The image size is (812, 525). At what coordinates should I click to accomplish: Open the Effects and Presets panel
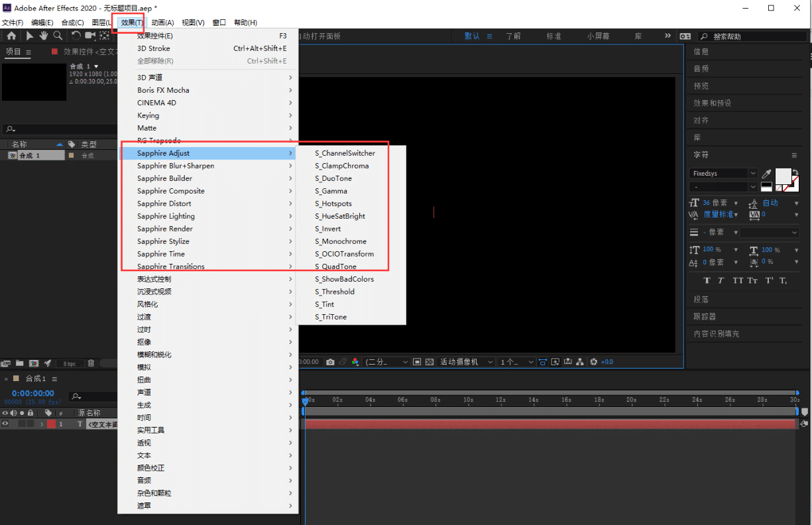(713, 103)
